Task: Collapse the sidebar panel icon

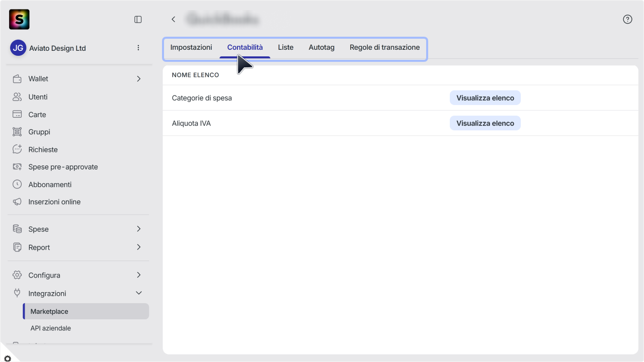Action: click(138, 19)
